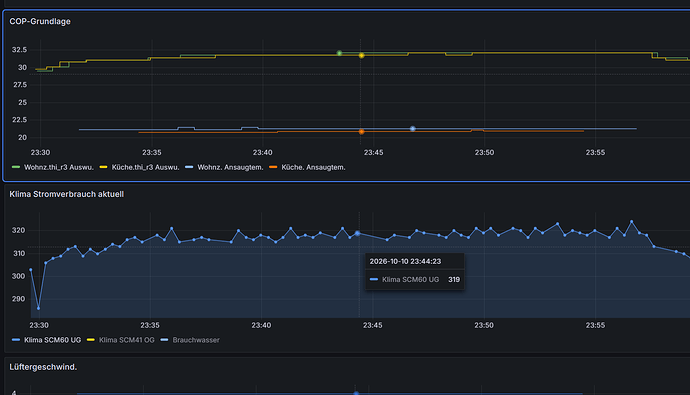Screen dimensions: 690x395
Task: Click tooltip timestamp 2026-10-10 23:44:23
Action: [405, 261]
